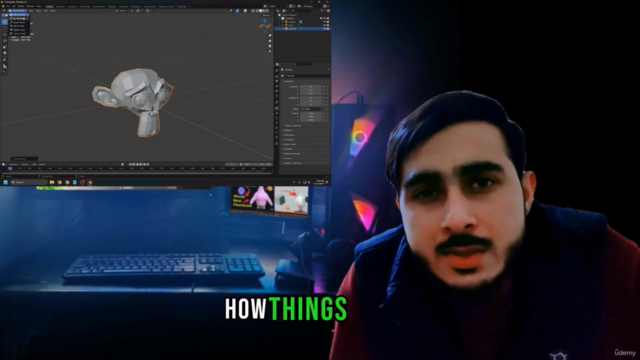Open the timeline Keying popover

pyautogui.click(x=25, y=164)
